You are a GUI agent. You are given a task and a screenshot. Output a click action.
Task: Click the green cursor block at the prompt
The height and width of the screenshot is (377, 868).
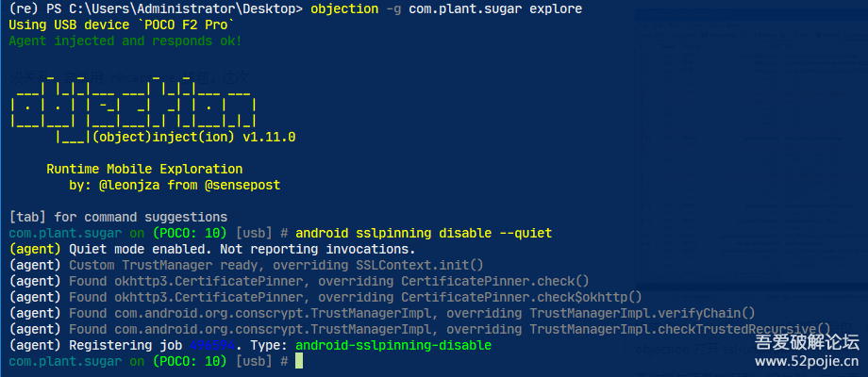pyautogui.click(x=298, y=361)
